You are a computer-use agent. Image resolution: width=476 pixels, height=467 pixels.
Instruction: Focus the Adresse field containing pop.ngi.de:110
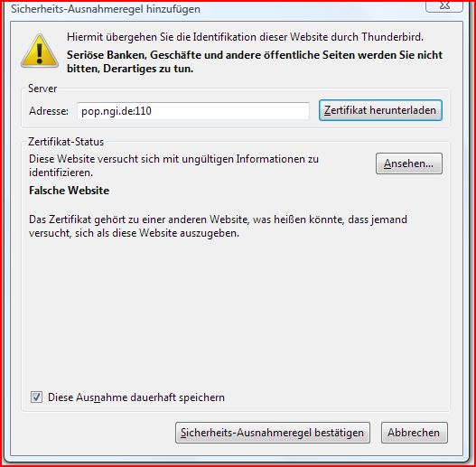pyautogui.click(x=193, y=111)
